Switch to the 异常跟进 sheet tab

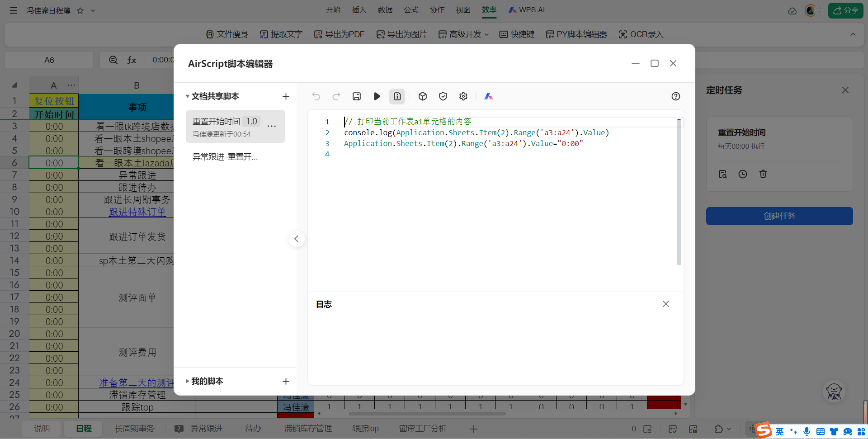(x=206, y=429)
